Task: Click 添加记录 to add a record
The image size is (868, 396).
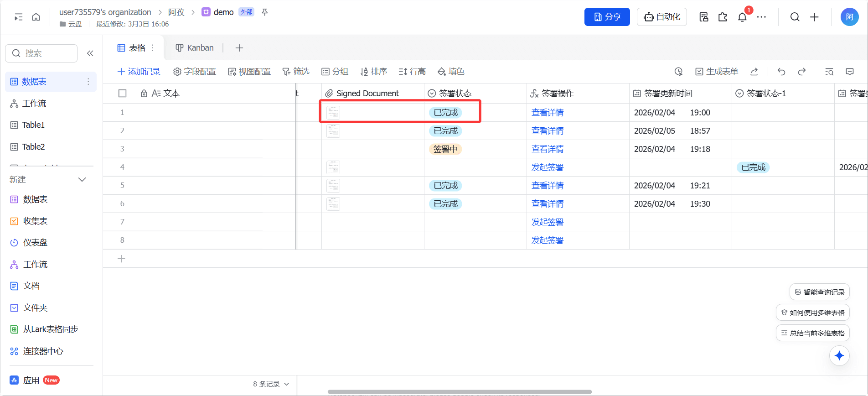Action: (139, 72)
